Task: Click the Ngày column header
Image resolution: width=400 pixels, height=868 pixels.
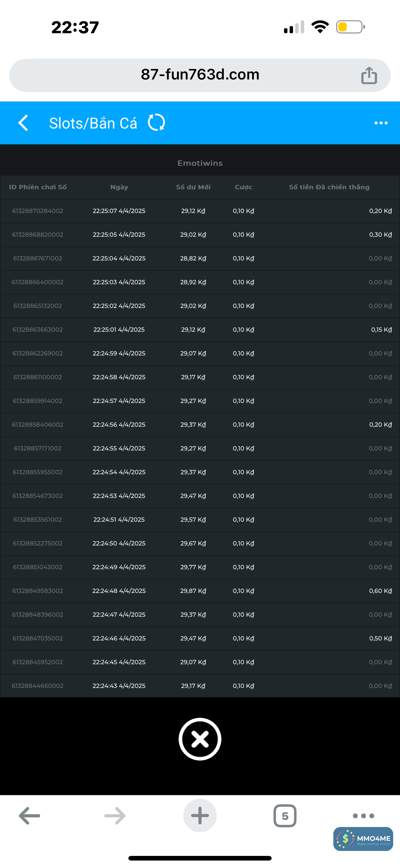Action: pos(119,187)
